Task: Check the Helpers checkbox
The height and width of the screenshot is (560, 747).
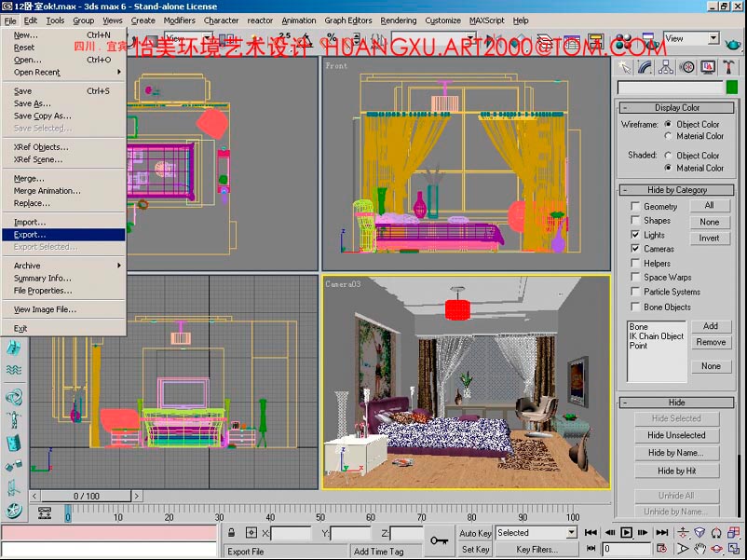Action: click(x=635, y=263)
